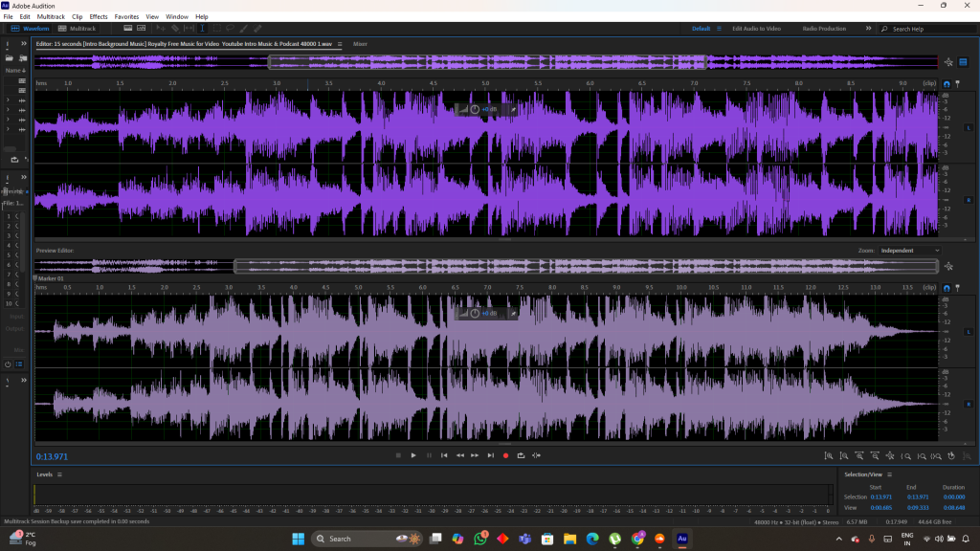Screen dimensions: 980x551
Task: Click Open File folder icon in Files panel
Action: [10, 58]
